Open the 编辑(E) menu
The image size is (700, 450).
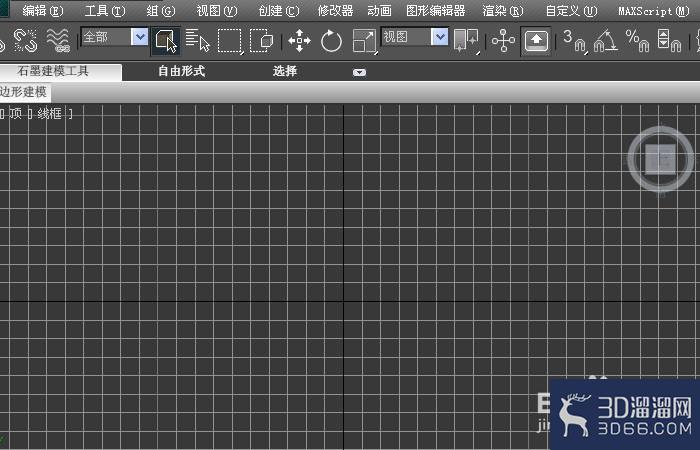pyautogui.click(x=43, y=11)
